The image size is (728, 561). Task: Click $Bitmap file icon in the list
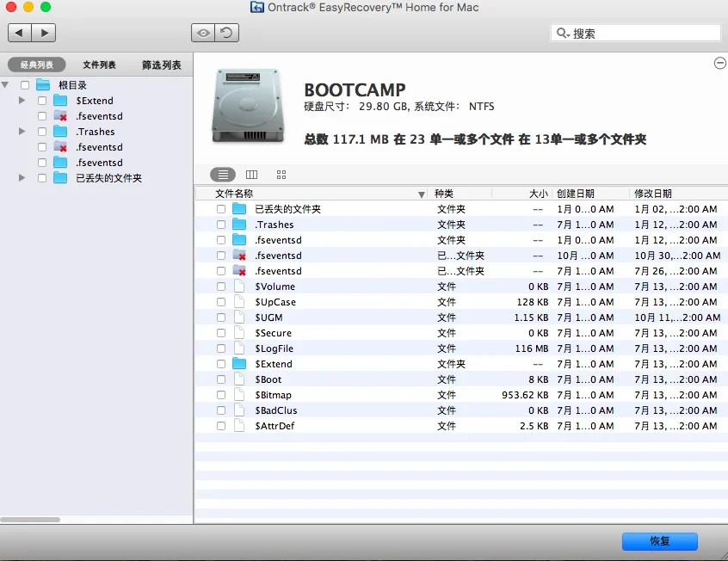[x=239, y=395]
